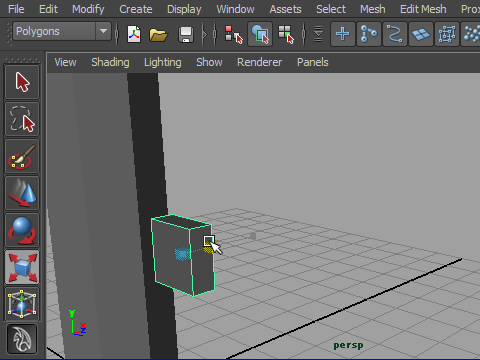The width and height of the screenshot is (480, 360).
Task: Choose the Lasso Select tool
Action: (22, 119)
